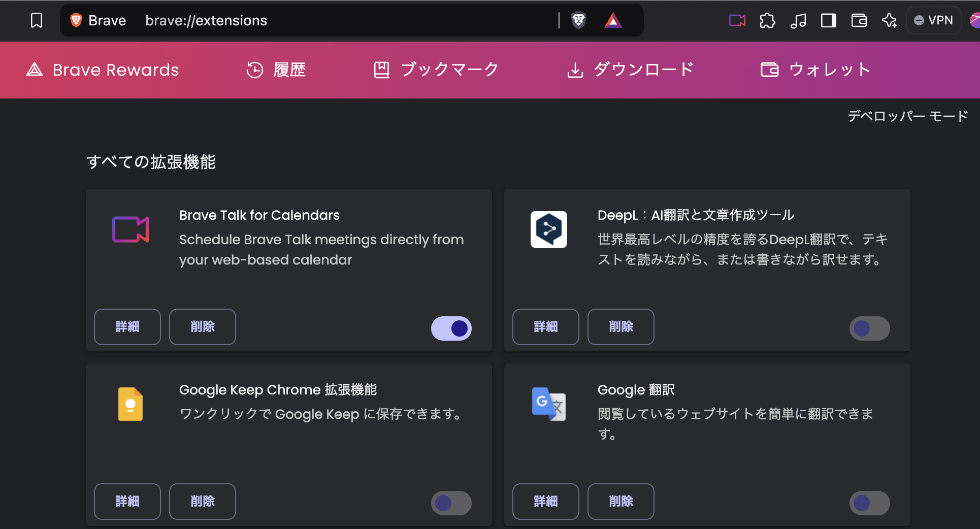Open Leo AI sparkle icon
Screen dimensions: 980x529
[889, 21]
